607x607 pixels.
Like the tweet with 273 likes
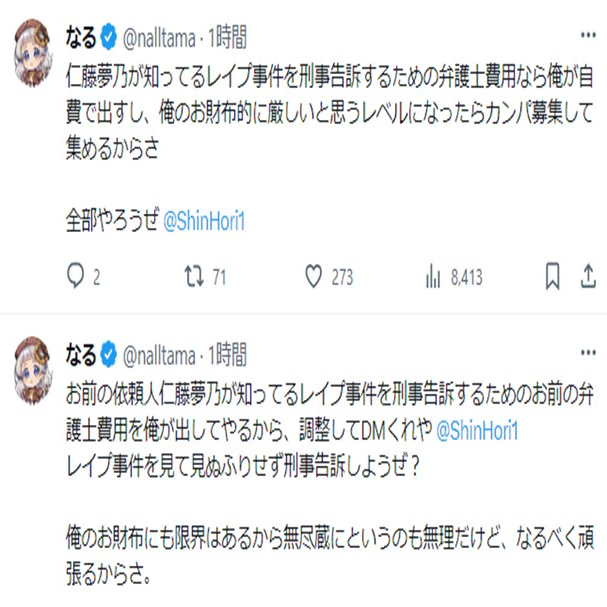click(x=314, y=276)
